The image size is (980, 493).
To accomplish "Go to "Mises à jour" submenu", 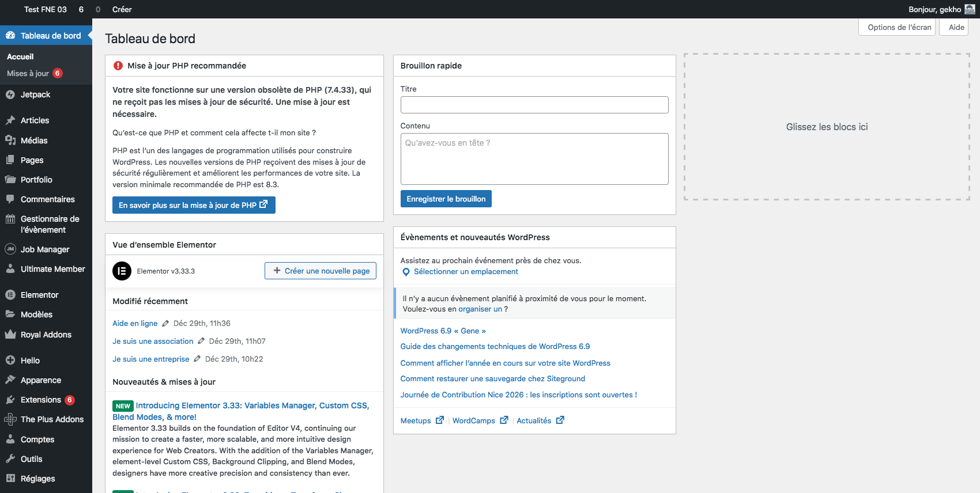I will coord(28,74).
